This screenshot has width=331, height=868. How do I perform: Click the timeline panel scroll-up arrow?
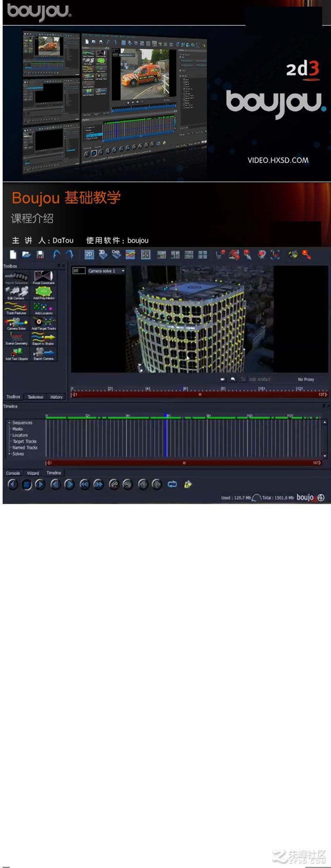click(325, 422)
